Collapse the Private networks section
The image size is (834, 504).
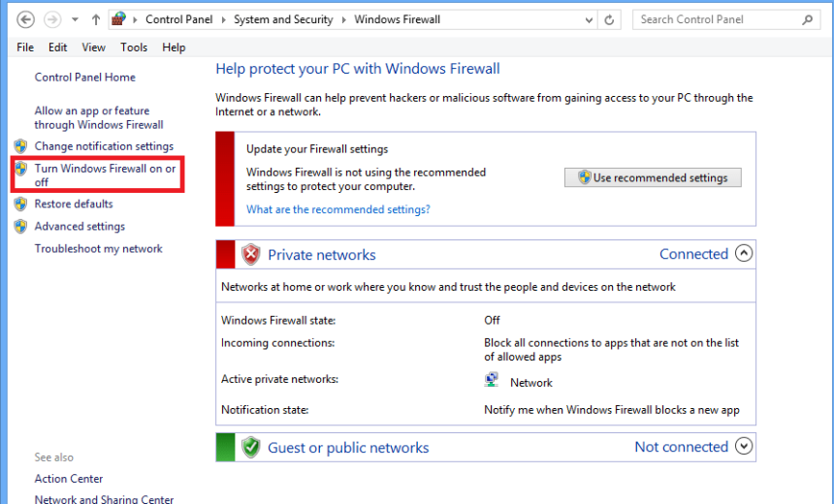point(744,254)
